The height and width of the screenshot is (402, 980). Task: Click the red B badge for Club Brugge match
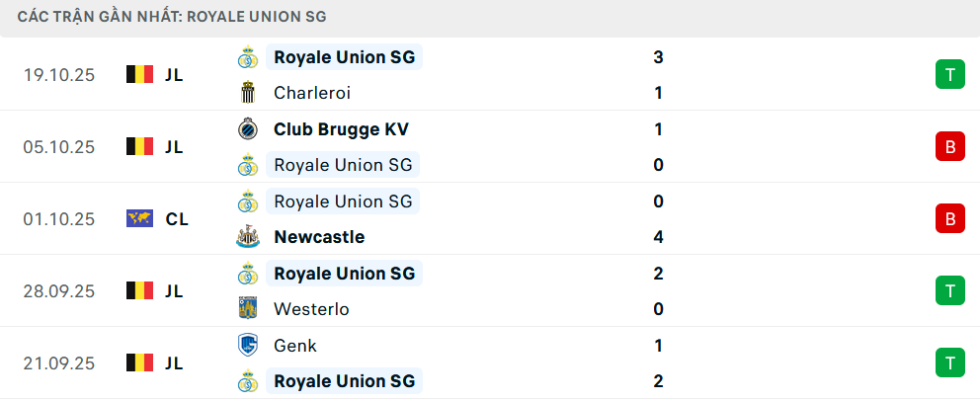949,146
